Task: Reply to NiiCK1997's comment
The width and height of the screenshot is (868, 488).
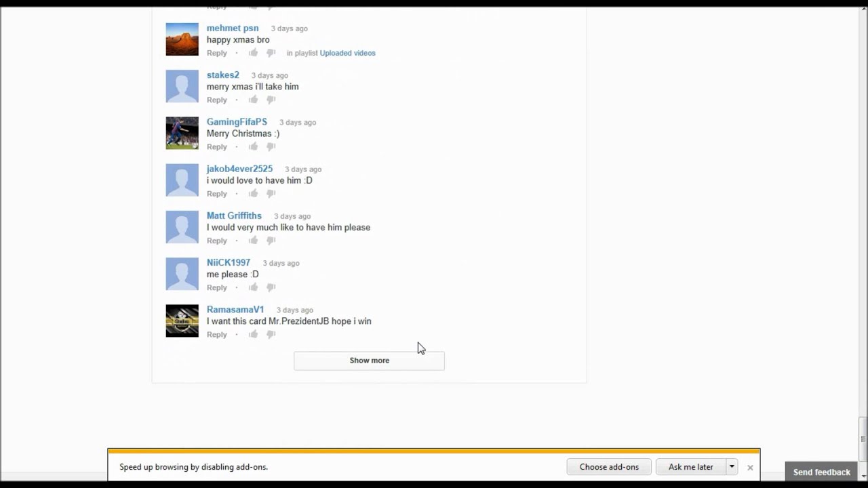Action: (217, 287)
